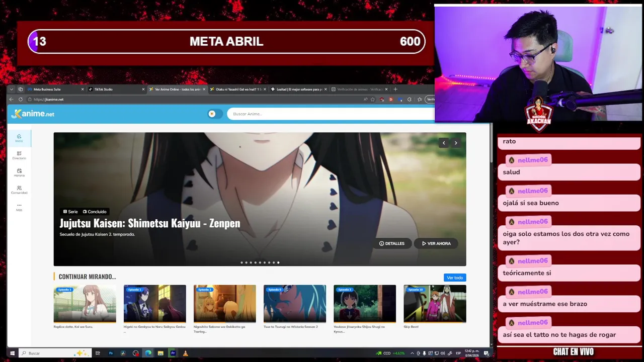The image size is (644, 362).
Task: Open the Tsue to Tsurugi no Wistoria thumbnail
Action: point(295,303)
